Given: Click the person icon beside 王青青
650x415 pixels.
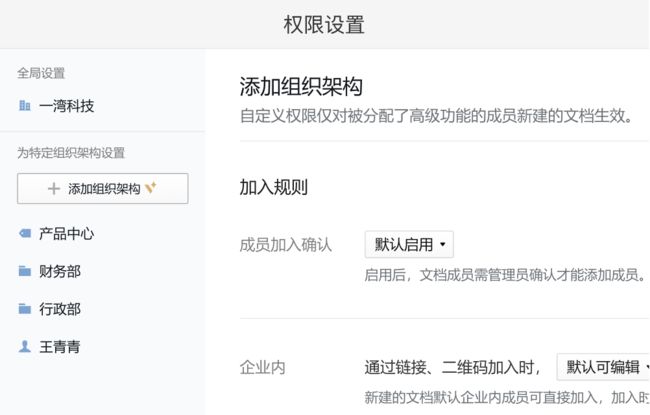Looking at the screenshot, I should click(25, 346).
